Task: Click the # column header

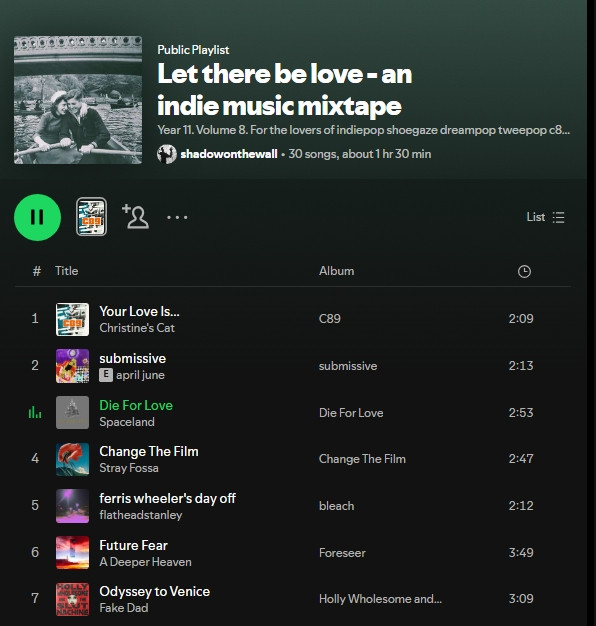Action: pos(36,271)
